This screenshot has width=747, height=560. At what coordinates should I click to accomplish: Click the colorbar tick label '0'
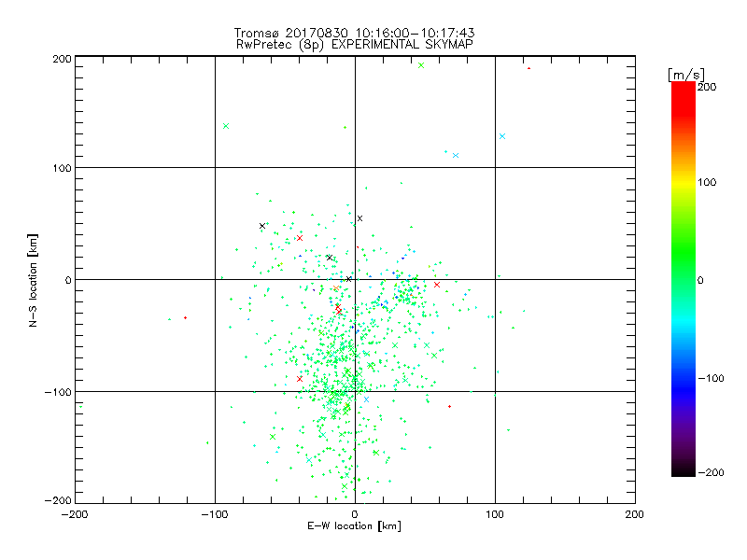point(700,280)
